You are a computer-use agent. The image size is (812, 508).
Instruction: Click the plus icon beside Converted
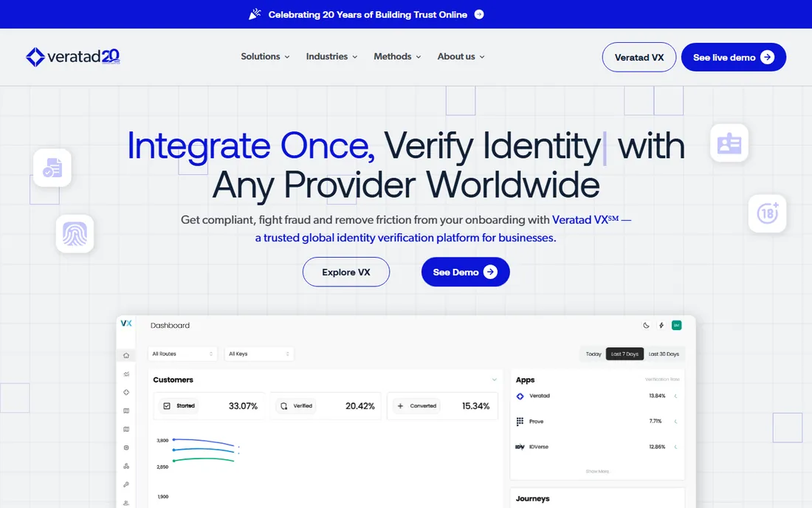pos(400,406)
